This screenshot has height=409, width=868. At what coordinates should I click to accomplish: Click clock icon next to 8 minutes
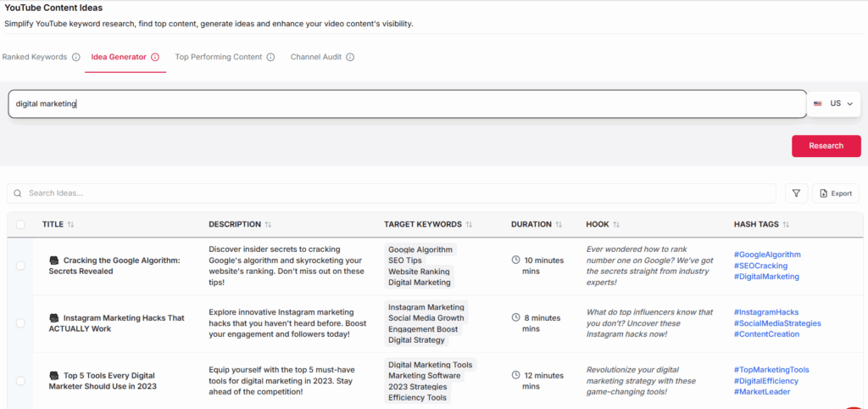[x=516, y=317]
